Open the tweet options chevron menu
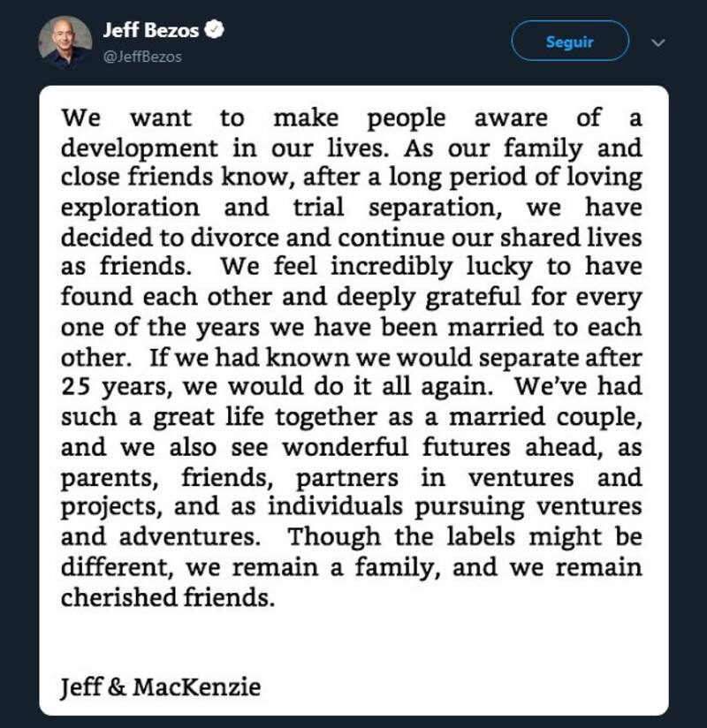Screen dimensions: 707x728 (x=657, y=42)
